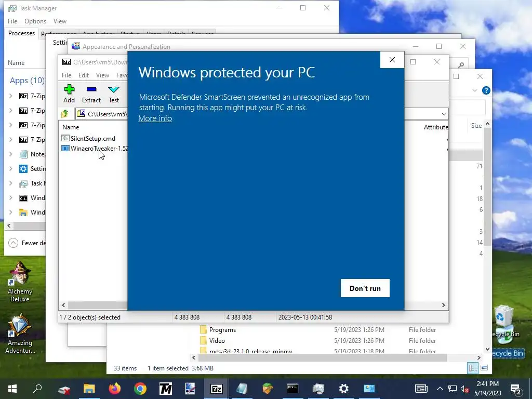Open the View menu in 7-Zip
This screenshot has width=532, height=399.
pos(102,75)
